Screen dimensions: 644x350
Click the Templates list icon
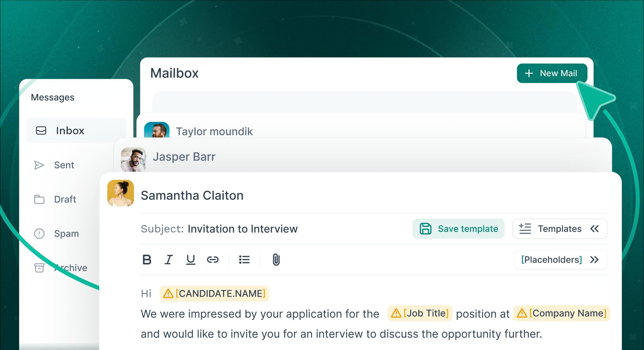click(525, 229)
